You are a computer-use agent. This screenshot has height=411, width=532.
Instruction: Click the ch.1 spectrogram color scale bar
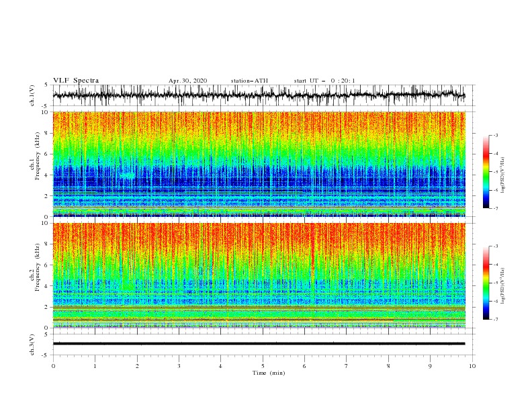pos(486,172)
